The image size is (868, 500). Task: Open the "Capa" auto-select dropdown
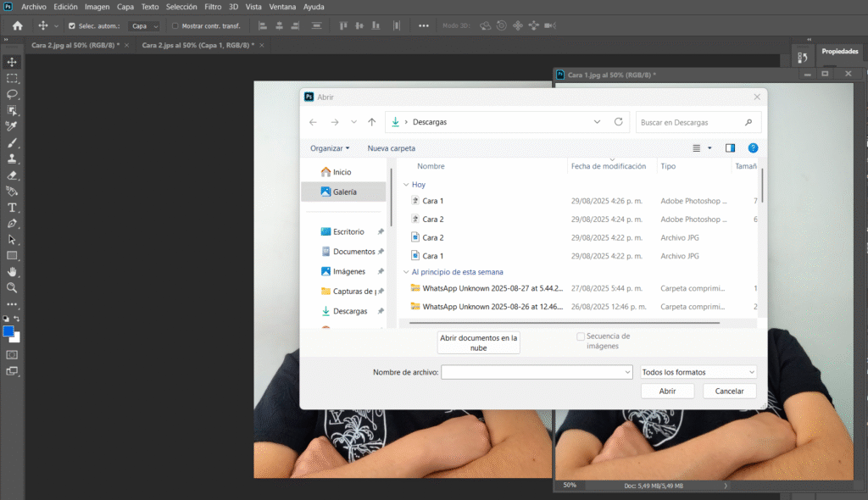[x=144, y=25]
